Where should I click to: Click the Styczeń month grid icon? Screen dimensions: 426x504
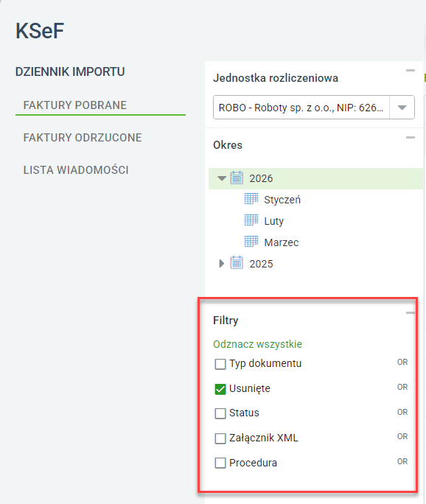pyautogui.click(x=251, y=199)
